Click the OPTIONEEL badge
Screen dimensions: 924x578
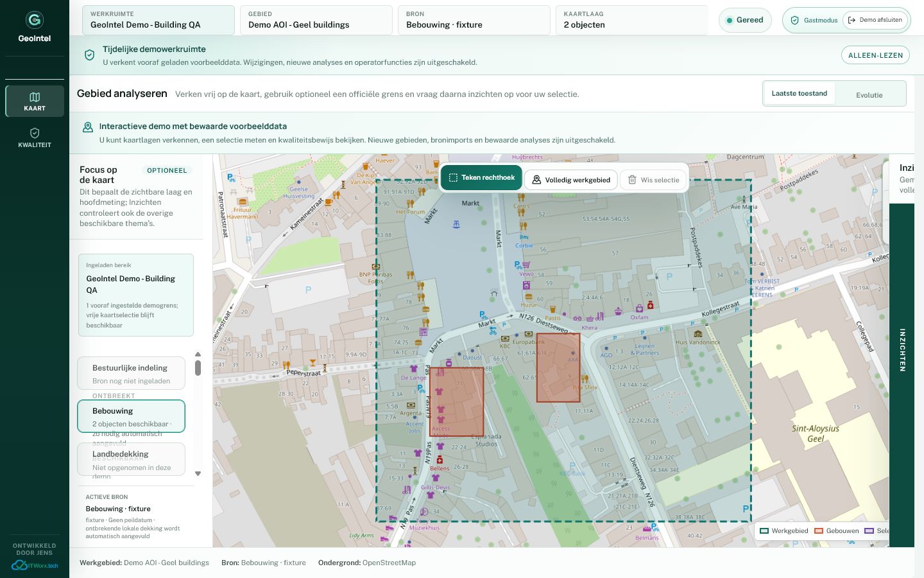pos(167,170)
